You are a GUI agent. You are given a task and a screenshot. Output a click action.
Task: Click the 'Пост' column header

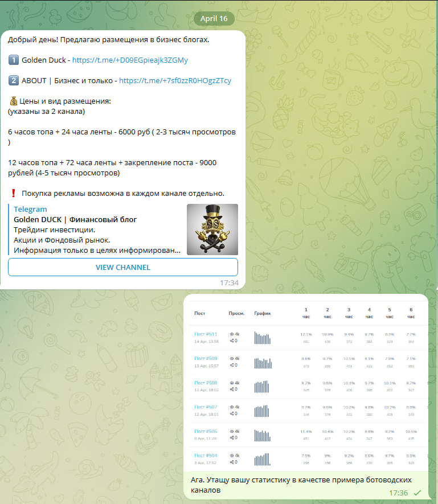(x=199, y=313)
